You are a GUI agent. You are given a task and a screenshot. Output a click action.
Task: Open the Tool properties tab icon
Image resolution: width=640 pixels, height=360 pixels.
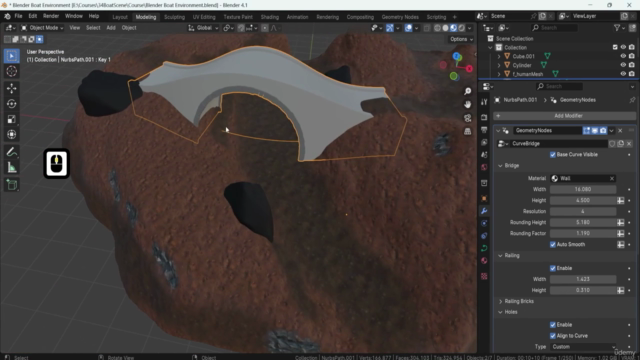[x=484, y=102]
